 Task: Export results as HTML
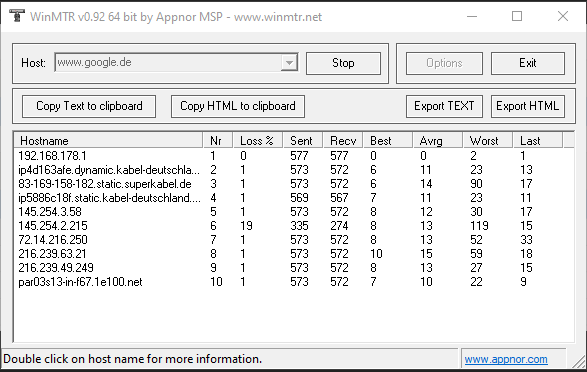[x=528, y=106]
